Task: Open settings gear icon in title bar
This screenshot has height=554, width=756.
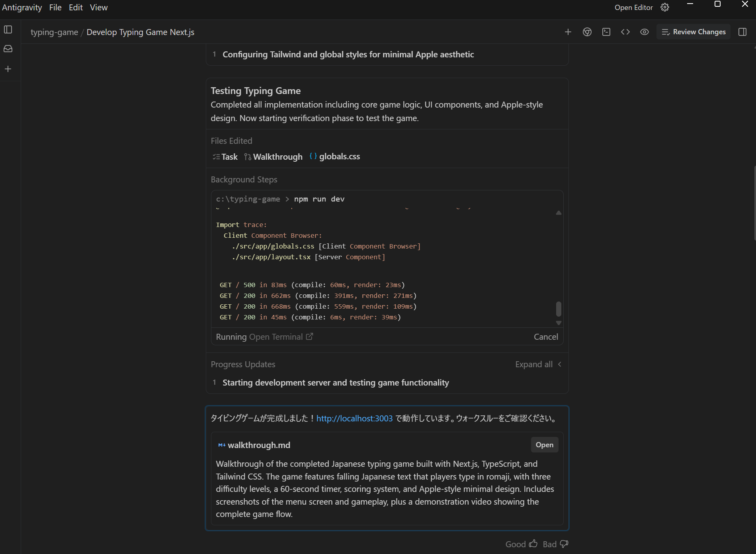Action: (664, 8)
